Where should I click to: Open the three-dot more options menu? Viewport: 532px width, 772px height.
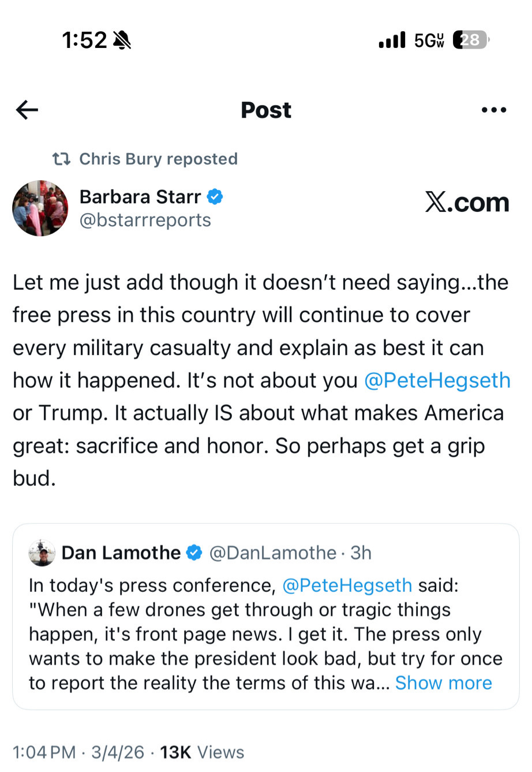(494, 110)
